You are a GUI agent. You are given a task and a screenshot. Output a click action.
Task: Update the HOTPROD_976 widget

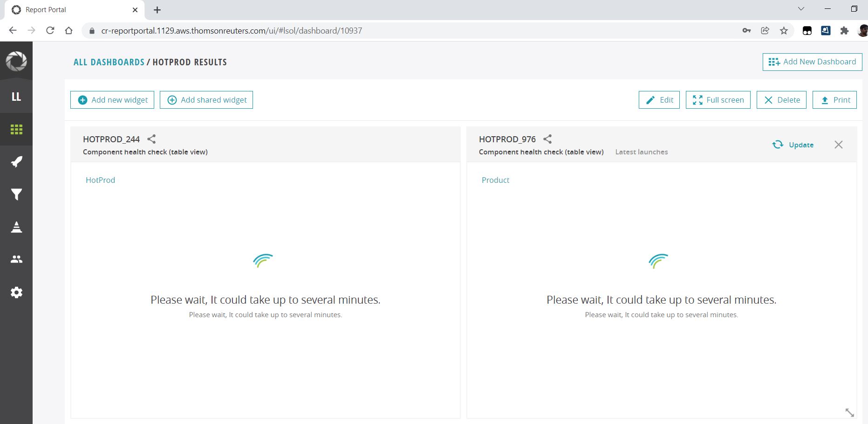(x=793, y=145)
